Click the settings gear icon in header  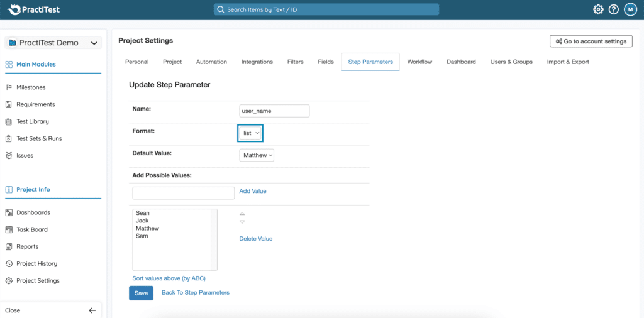pyautogui.click(x=598, y=9)
